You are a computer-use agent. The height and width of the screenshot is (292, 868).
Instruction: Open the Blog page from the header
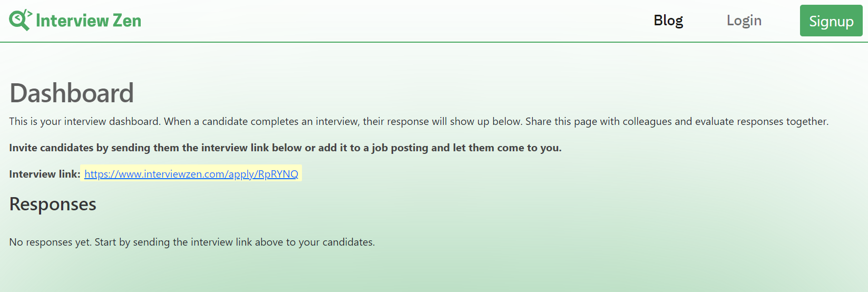[x=668, y=20]
